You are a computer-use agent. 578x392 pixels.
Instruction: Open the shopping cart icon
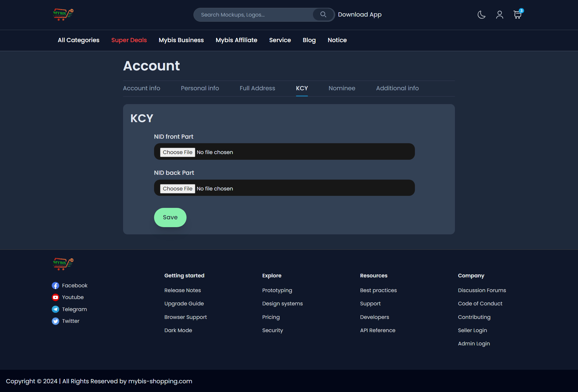[517, 14]
